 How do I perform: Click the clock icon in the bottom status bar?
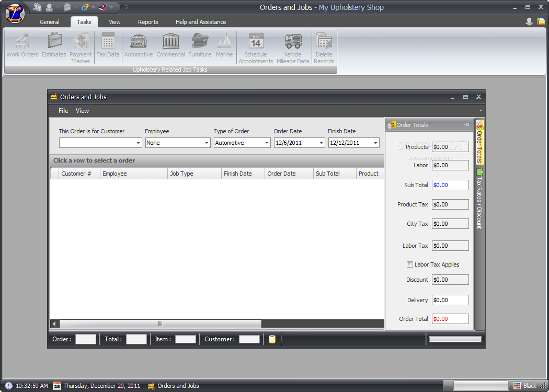pyautogui.click(x=9, y=386)
